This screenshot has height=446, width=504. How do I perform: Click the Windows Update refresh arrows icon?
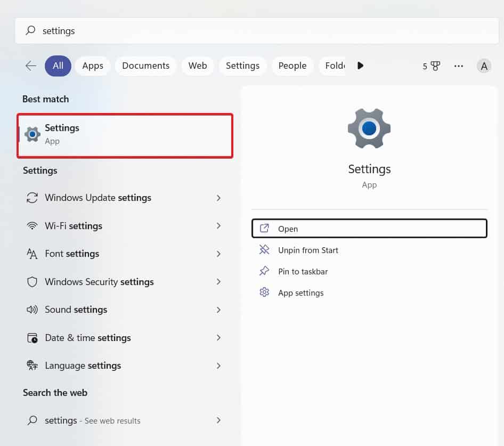click(32, 198)
